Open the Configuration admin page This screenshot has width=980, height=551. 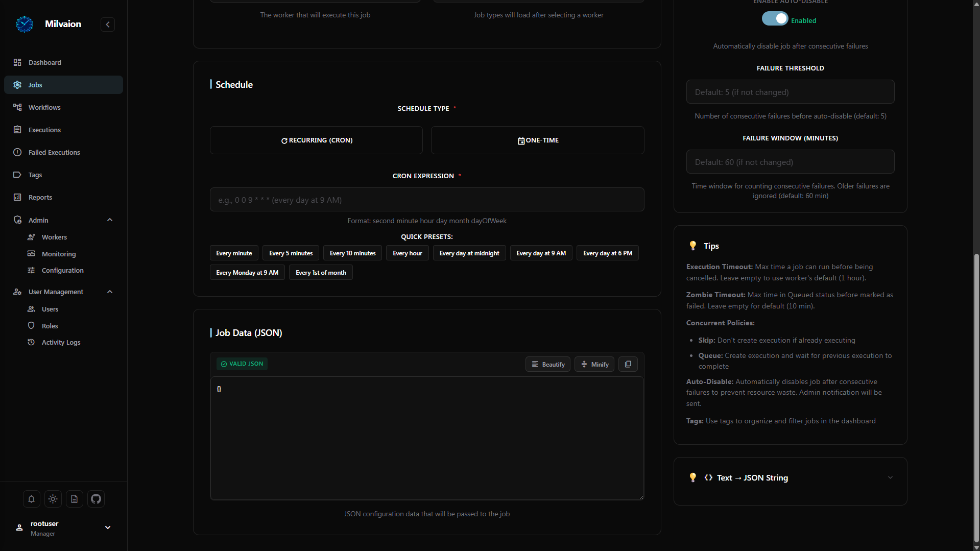pyautogui.click(x=63, y=270)
